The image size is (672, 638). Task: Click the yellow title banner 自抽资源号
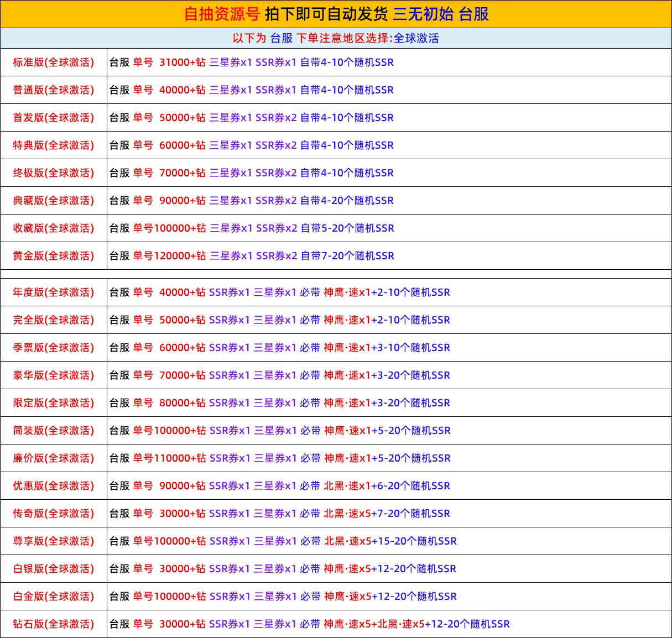click(336, 14)
